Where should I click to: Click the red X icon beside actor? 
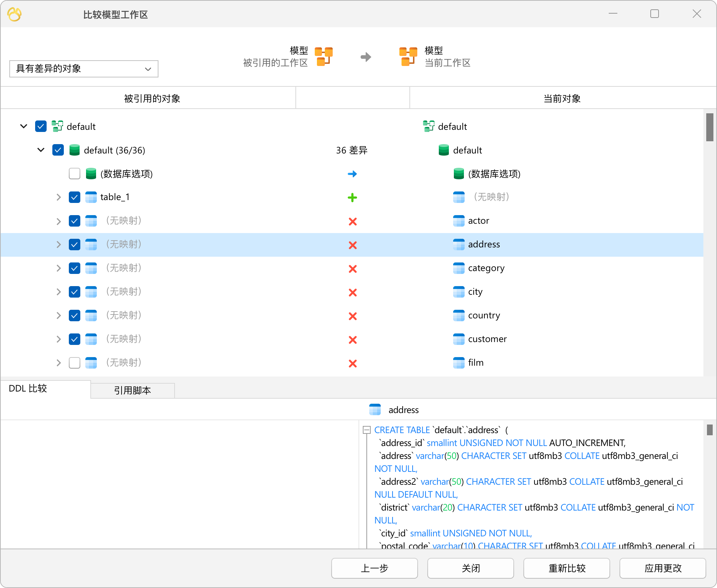pyautogui.click(x=353, y=221)
